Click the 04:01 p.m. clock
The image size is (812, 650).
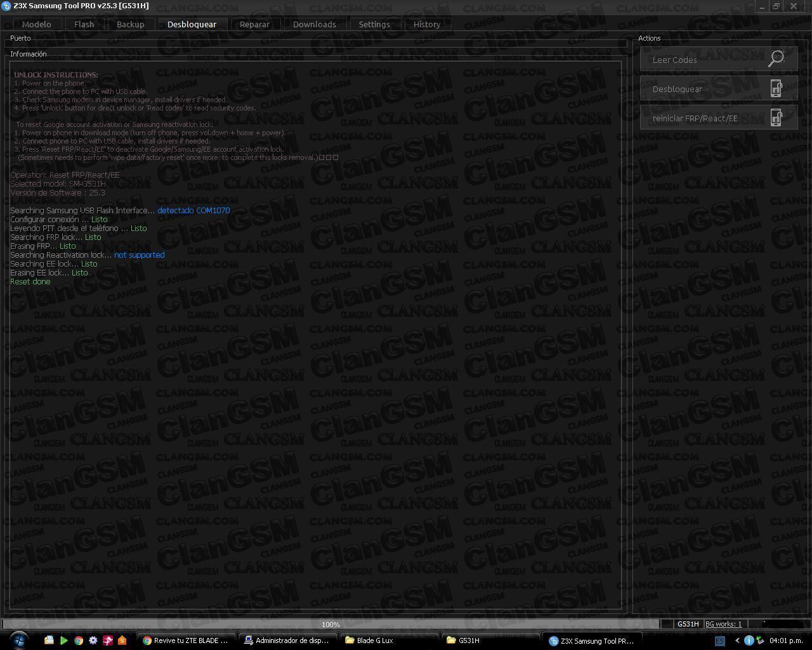click(x=786, y=640)
